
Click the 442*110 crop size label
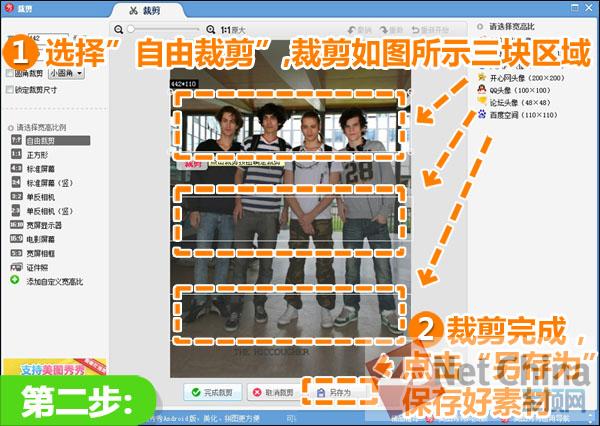[184, 83]
